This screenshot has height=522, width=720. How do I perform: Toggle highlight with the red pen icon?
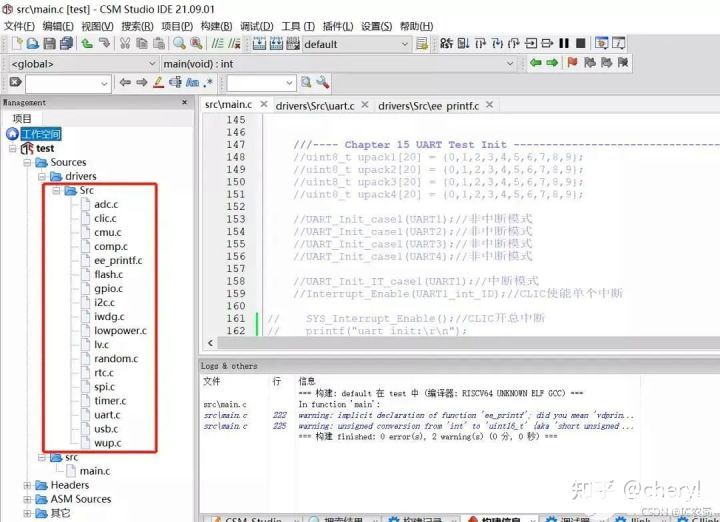coord(159,82)
